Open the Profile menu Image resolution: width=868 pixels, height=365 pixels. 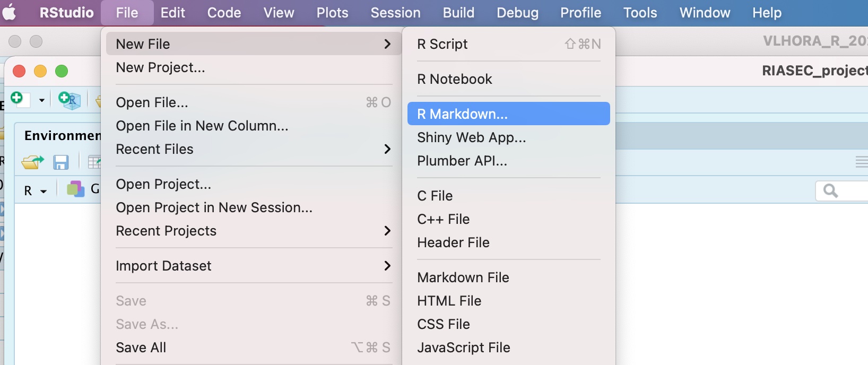(x=581, y=12)
